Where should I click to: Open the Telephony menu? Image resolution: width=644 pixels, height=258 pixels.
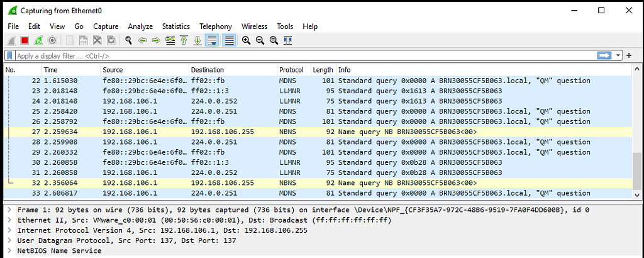click(x=216, y=26)
